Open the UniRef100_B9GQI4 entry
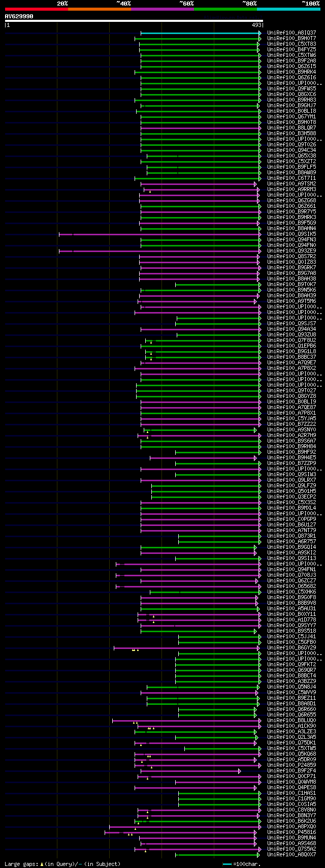This screenshot has width=325, height=868. point(291,547)
